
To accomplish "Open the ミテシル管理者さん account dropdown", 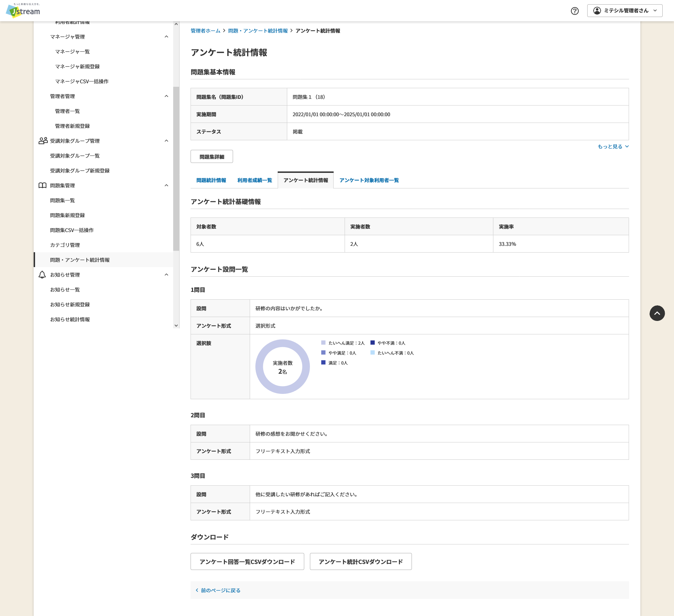I will (625, 11).
